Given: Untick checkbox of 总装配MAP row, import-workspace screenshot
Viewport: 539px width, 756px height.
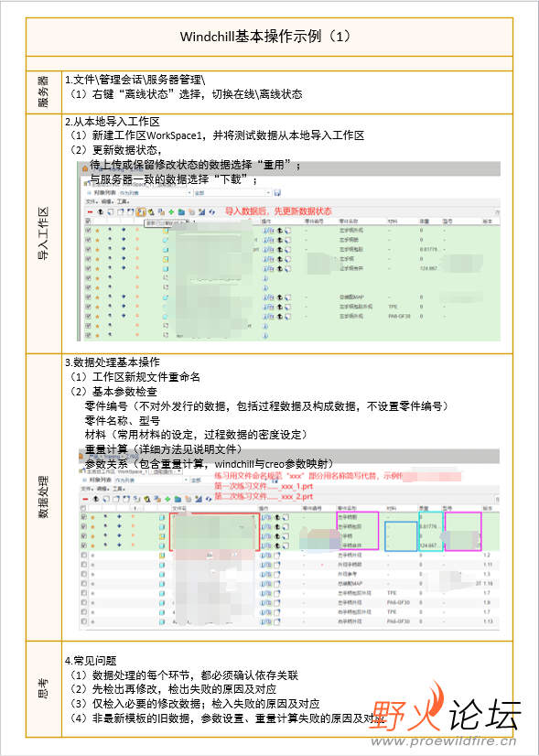Looking at the screenshot, I should [x=88, y=297].
